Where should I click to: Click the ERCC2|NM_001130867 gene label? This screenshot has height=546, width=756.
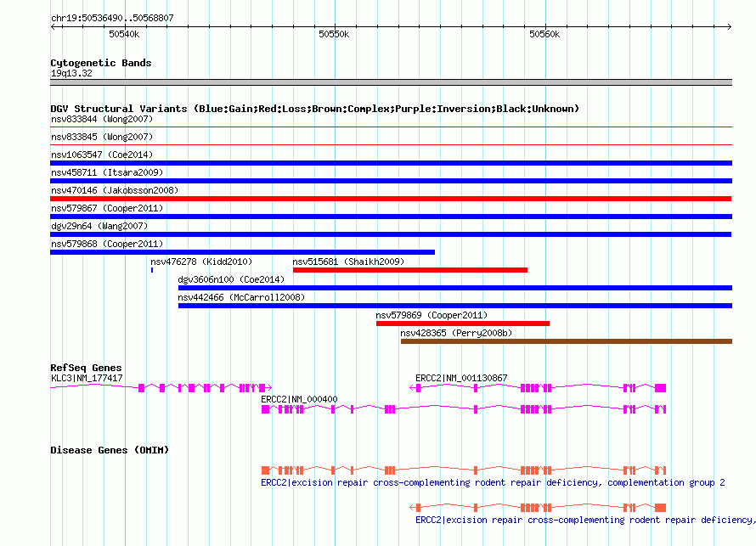tap(461, 379)
